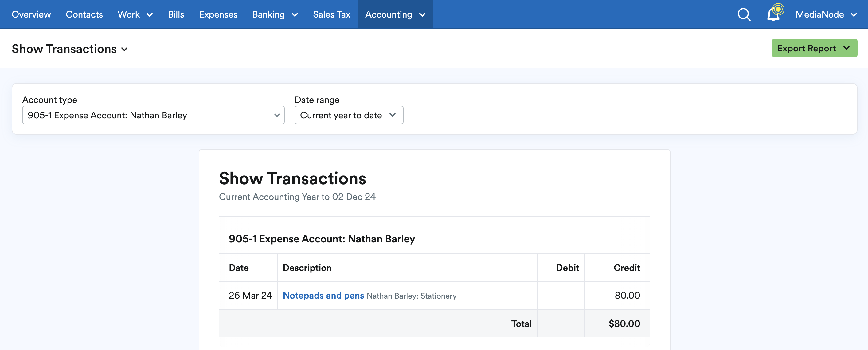Open the Bills page
The height and width of the screenshot is (350, 868).
(x=176, y=14)
